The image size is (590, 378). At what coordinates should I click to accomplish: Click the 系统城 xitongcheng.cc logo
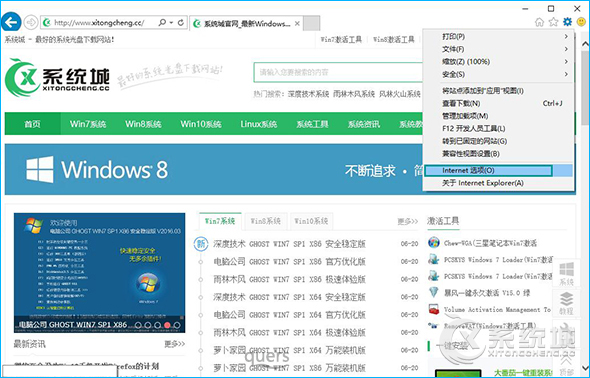coord(57,77)
